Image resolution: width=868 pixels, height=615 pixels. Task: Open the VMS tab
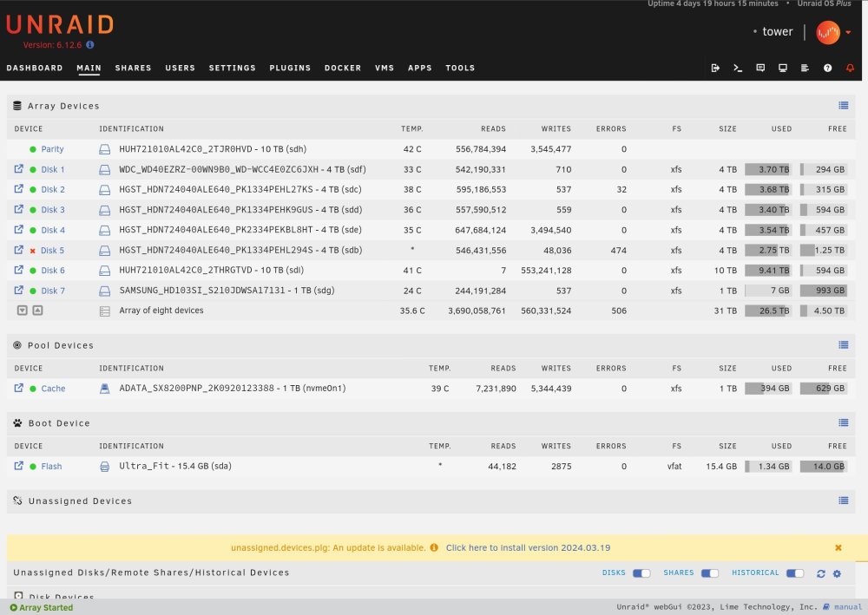385,68
